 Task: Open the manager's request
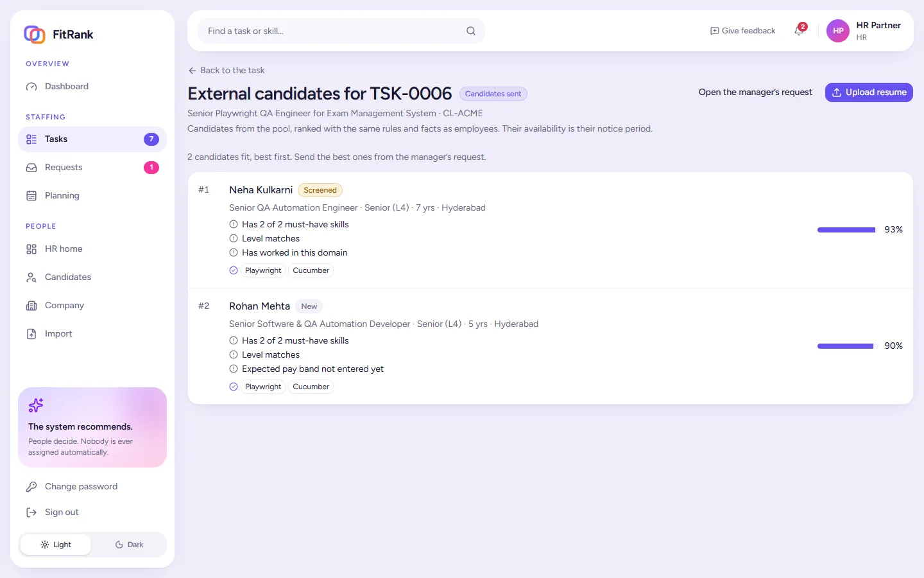click(755, 92)
